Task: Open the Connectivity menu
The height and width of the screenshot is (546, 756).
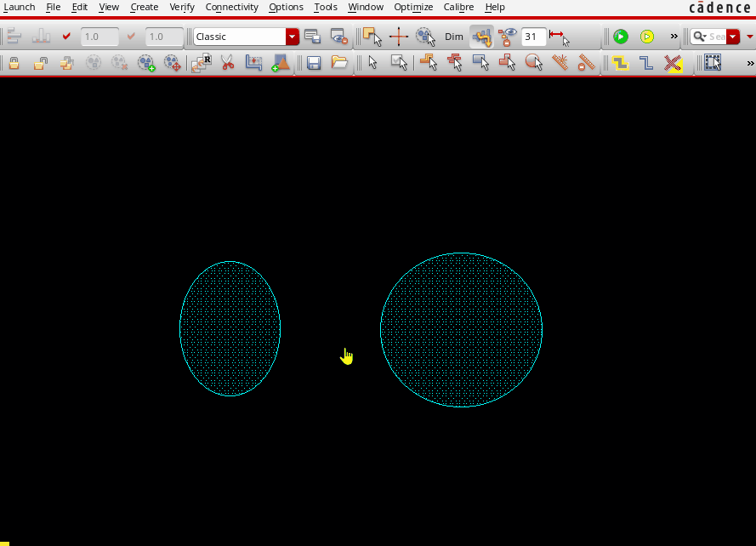Action: click(x=231, y=7)
